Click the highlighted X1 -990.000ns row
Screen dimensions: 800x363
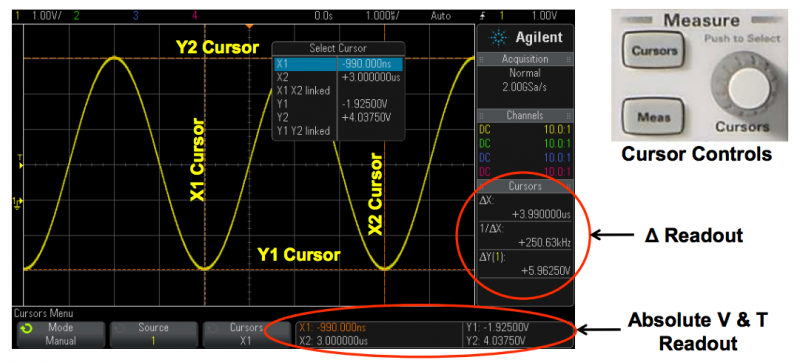(x=338, y=64)
